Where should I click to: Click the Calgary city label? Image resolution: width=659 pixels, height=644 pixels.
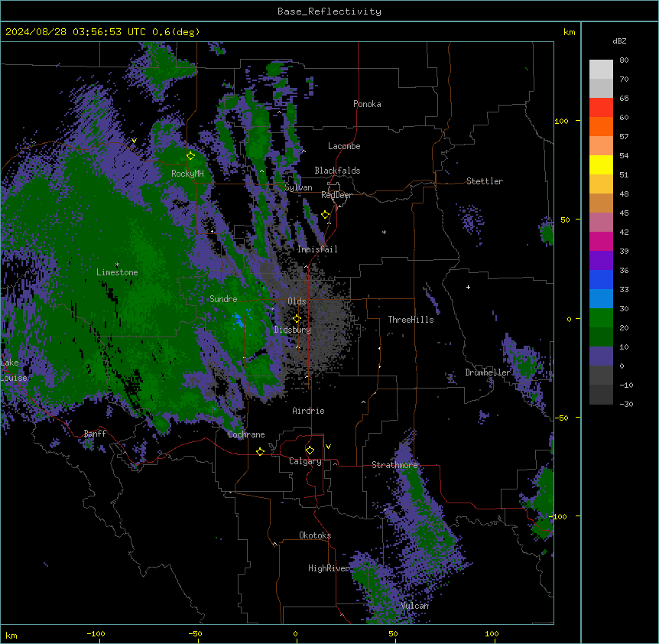(305, 461)
